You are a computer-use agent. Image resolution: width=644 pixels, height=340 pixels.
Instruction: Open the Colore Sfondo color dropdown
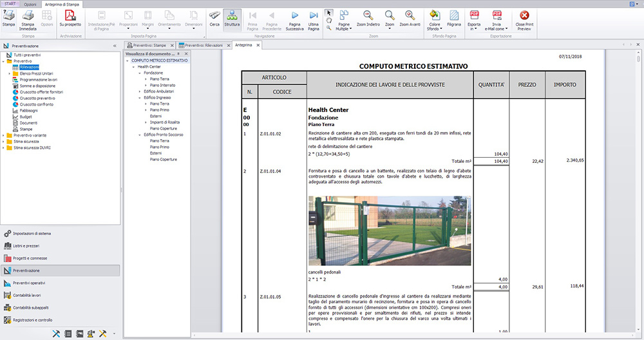pos(435,20)
